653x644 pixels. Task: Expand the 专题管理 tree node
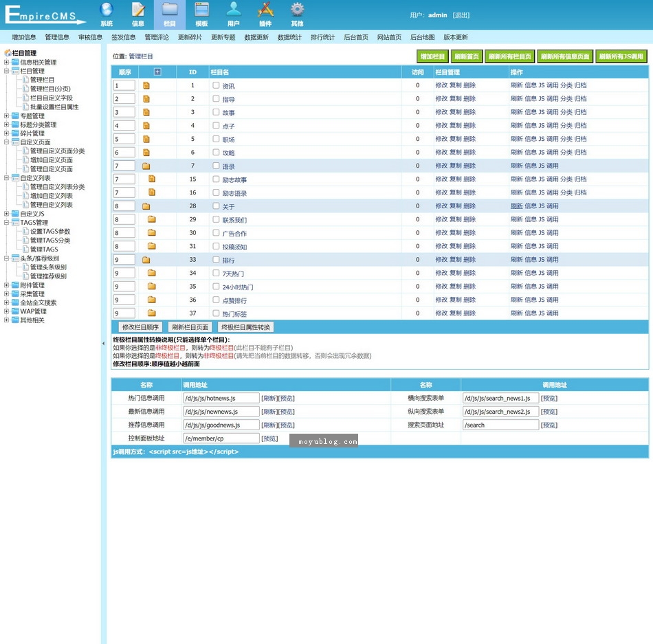[6, 115]
